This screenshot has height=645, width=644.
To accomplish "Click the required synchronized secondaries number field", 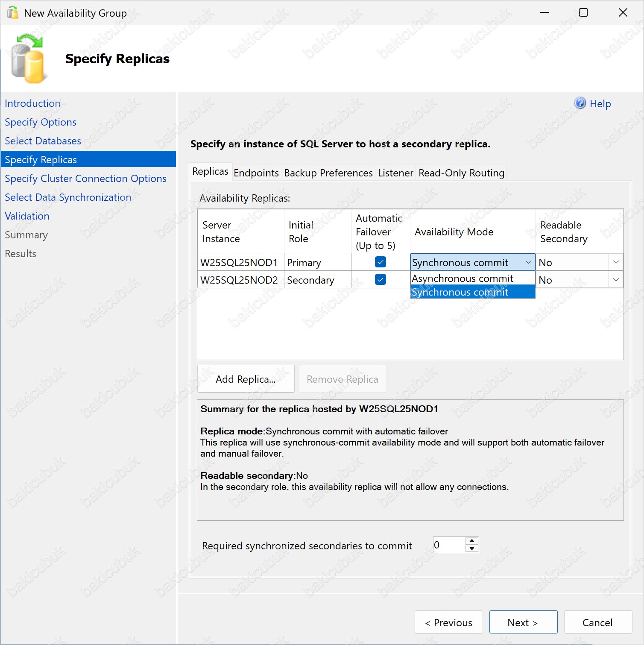I will (449, 545).
